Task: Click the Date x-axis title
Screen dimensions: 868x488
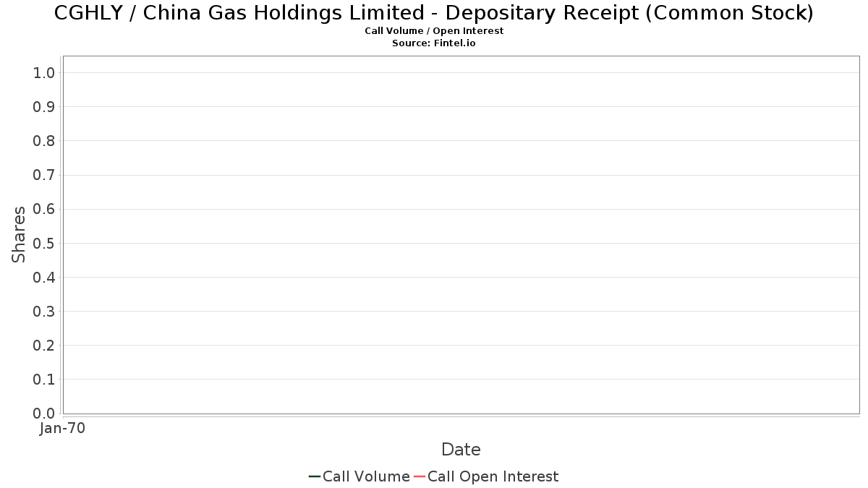Action: (x=461, y=450)
